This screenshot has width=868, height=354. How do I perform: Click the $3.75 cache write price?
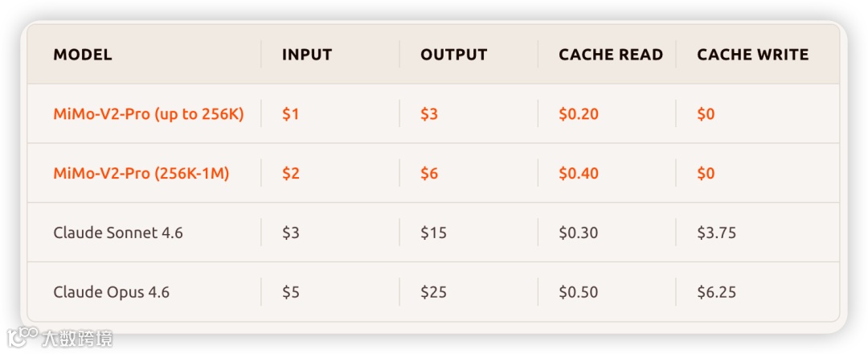[x=716, y=233]
